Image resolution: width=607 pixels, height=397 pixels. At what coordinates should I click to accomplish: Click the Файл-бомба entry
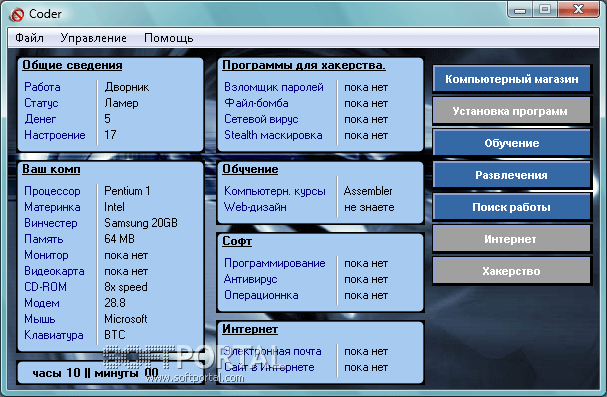click(256, 103)
